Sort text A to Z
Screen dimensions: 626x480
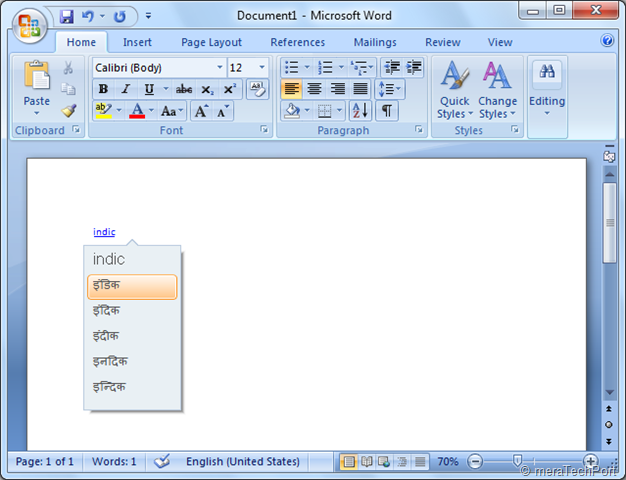[x=361, y=111]
